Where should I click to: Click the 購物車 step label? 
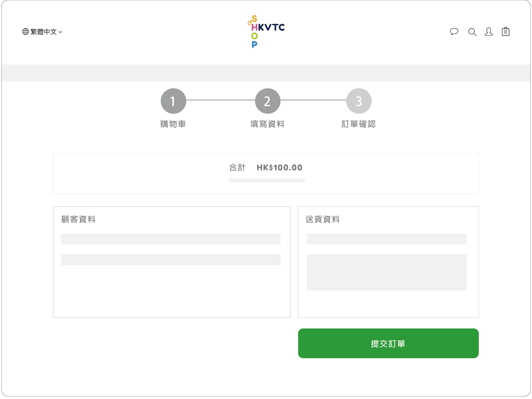pos(173,124)
